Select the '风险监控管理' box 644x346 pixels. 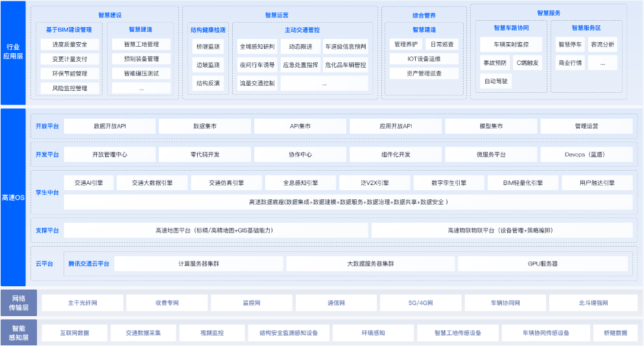coord(69,88)
